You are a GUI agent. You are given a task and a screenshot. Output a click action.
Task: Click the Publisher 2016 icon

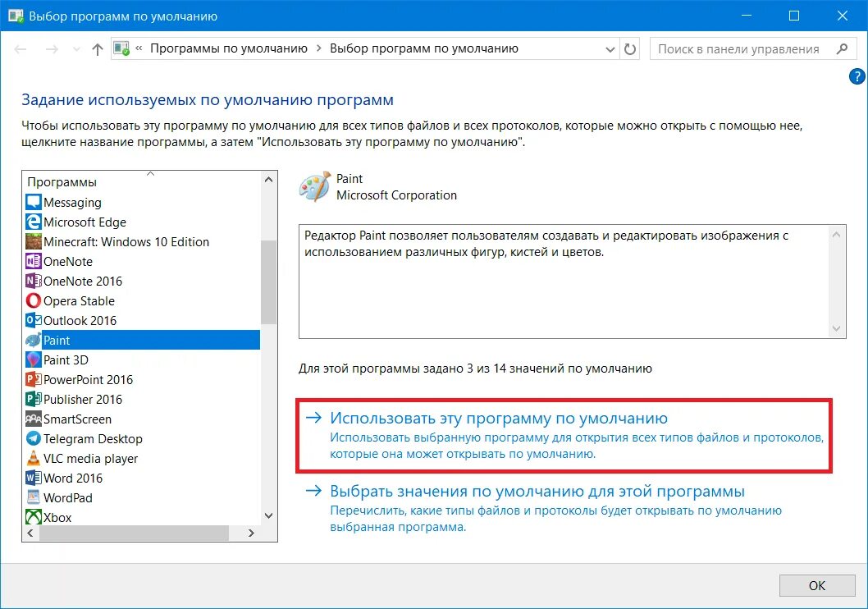click(33, 399)
